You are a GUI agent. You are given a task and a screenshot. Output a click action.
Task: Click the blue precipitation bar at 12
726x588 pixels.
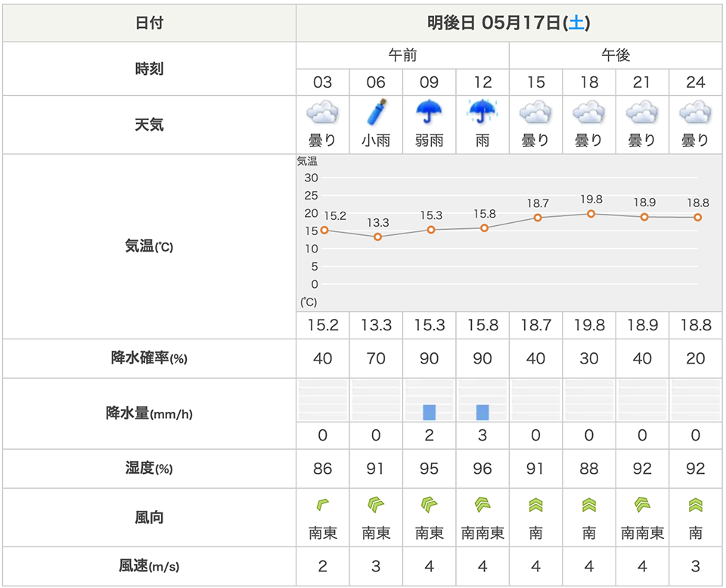point(482,412)
